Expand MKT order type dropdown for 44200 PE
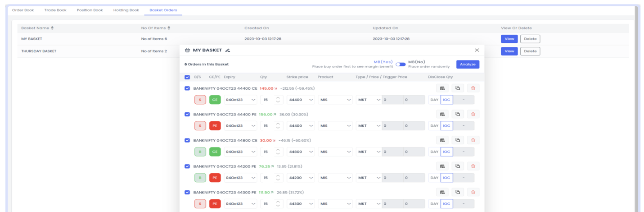 (369, 178)
